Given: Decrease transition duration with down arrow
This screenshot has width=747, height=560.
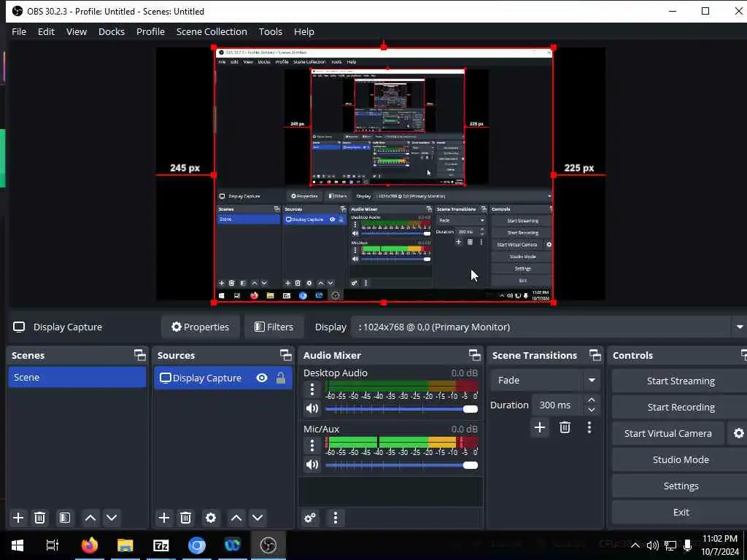Looking at the screenshot, I should tap(591, 410).
